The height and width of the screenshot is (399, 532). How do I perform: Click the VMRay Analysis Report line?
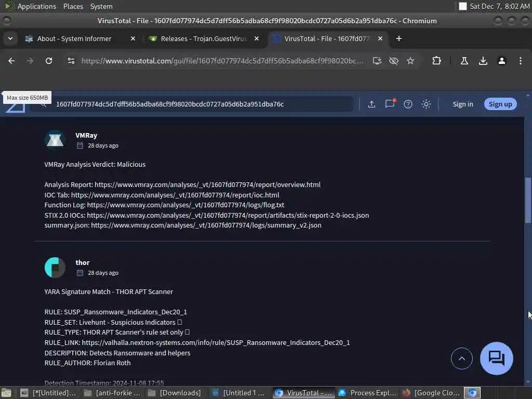182,184
